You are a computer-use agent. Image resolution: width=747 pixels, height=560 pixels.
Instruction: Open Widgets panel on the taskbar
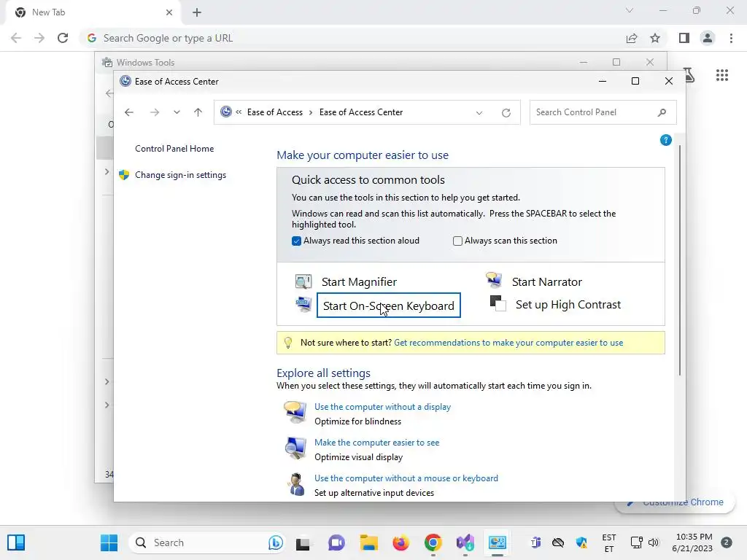(x=16, y=542)
